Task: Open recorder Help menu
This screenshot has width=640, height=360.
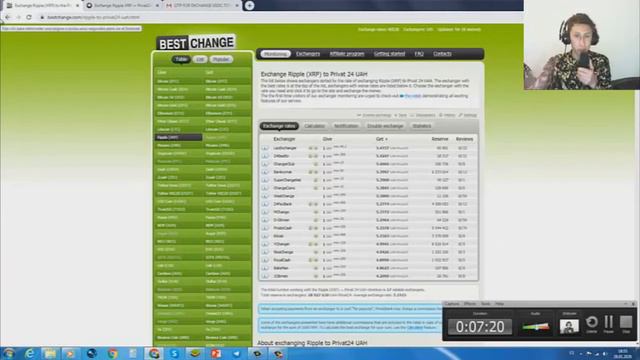Action: (499, 304)
